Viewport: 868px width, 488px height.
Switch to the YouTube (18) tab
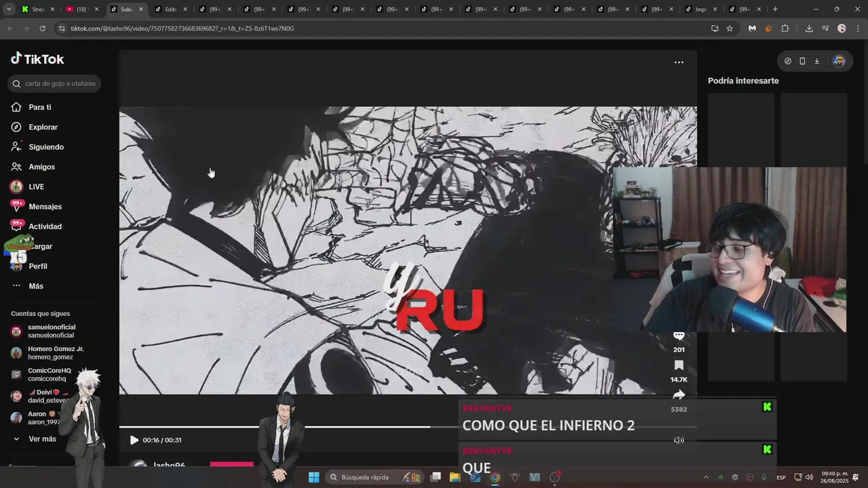coord(81,9)
